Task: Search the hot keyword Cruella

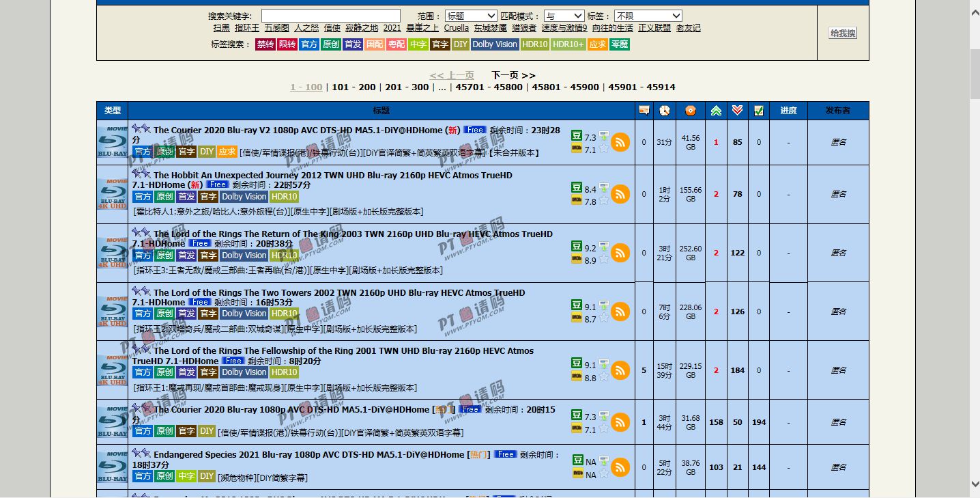Action: (457, 28)
